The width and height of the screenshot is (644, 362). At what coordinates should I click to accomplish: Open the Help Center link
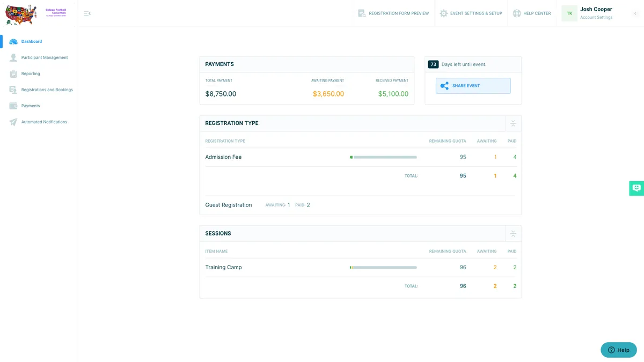pyautogui.click(x=531, y=13)
